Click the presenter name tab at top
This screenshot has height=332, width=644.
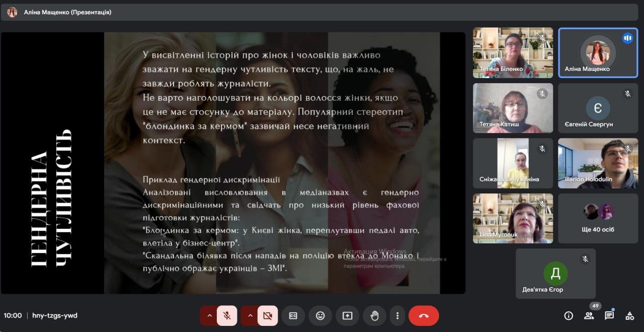[67, 12]
